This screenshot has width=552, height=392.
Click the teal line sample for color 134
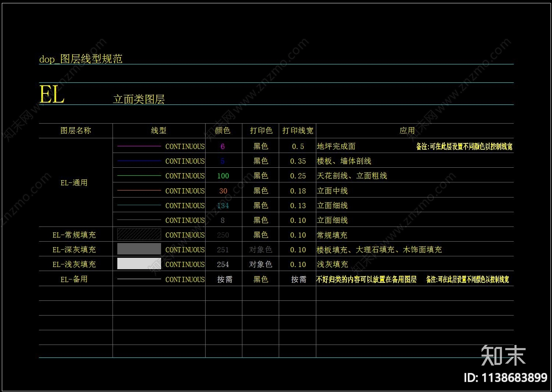(139, 205)
